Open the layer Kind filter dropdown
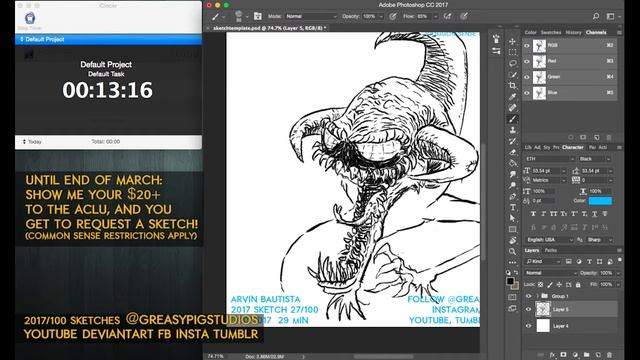This screenshot has height=360, width=640. (543, 261)
